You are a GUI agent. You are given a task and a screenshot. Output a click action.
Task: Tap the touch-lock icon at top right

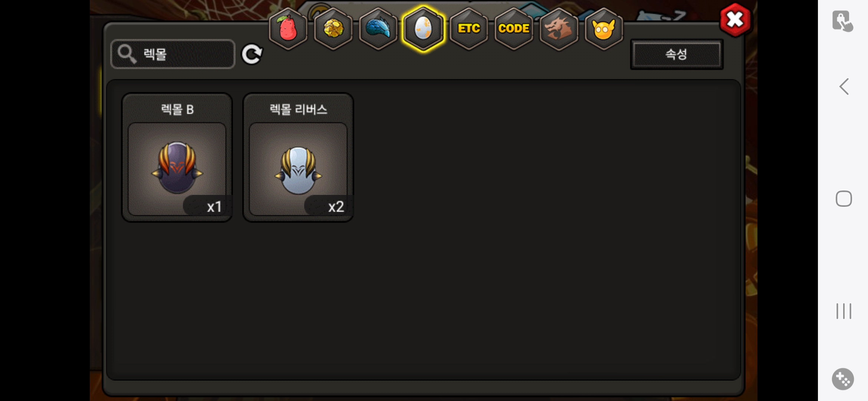coord(842,21)
